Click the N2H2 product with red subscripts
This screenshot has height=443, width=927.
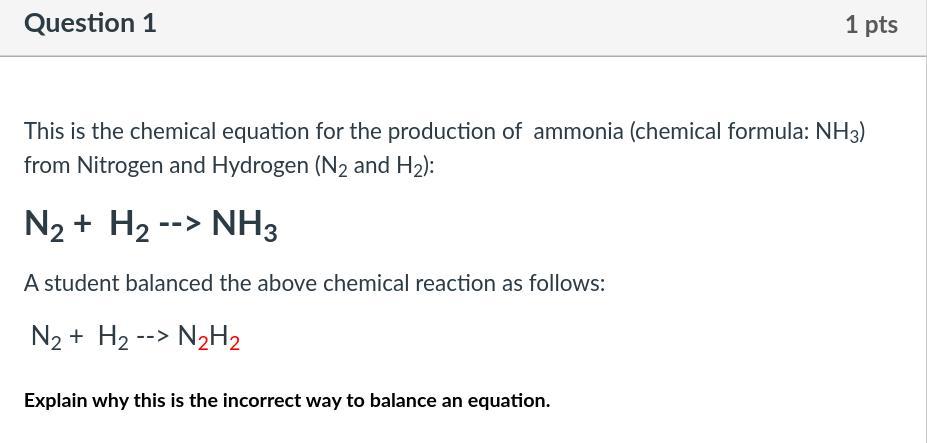tap(208, 337)
